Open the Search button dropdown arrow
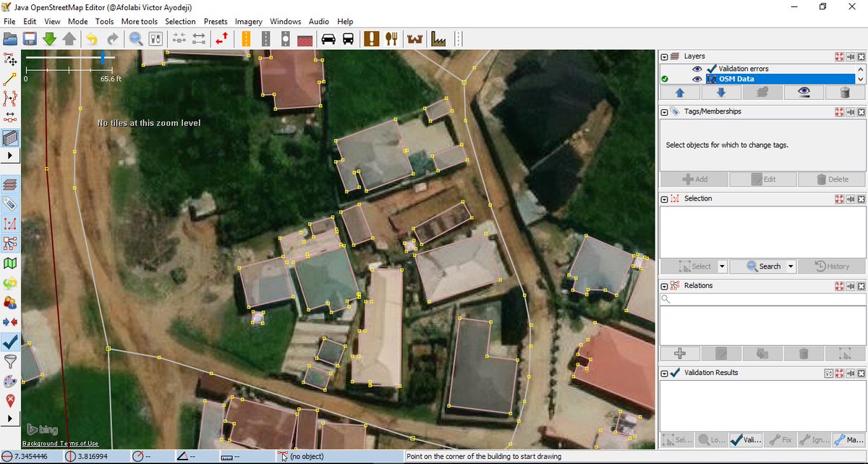 791,266
